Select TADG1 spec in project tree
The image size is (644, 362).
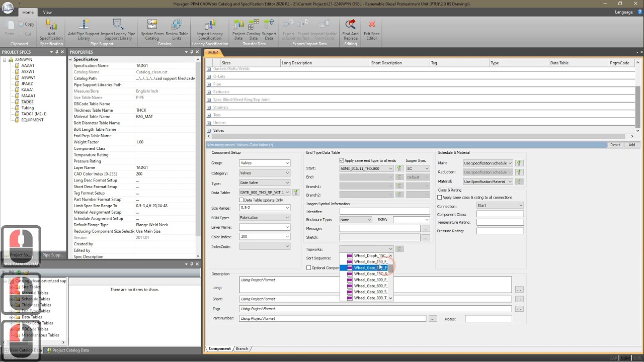(x=27, y=102)
